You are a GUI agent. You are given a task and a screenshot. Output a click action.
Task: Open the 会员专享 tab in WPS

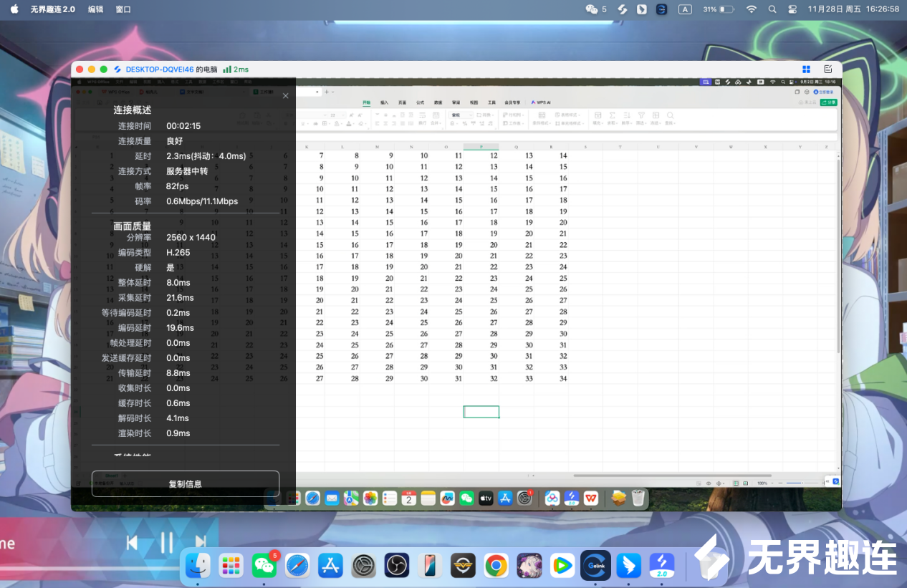512,102
